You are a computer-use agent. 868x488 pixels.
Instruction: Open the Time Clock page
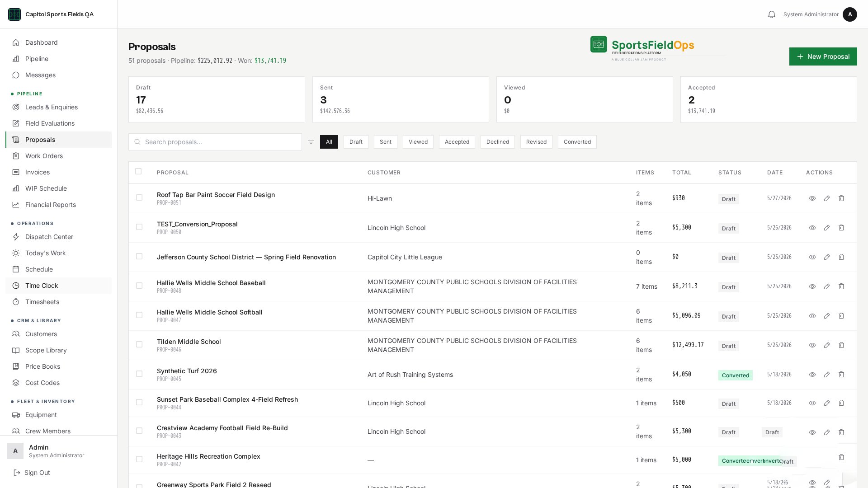pos(58,286)
